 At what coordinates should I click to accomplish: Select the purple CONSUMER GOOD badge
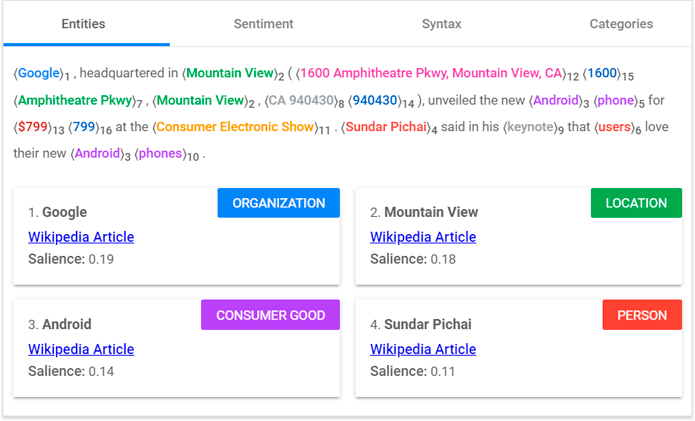tap(270, 315)
